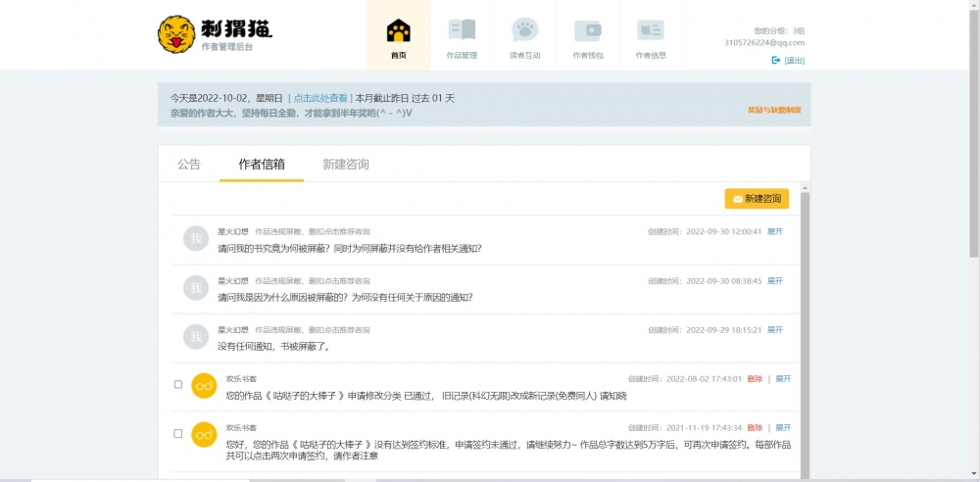Tick the checkbox for 2021-11-19 message
Screen dimensions: 980x482
pyautogui.click(x=178, y=433)
